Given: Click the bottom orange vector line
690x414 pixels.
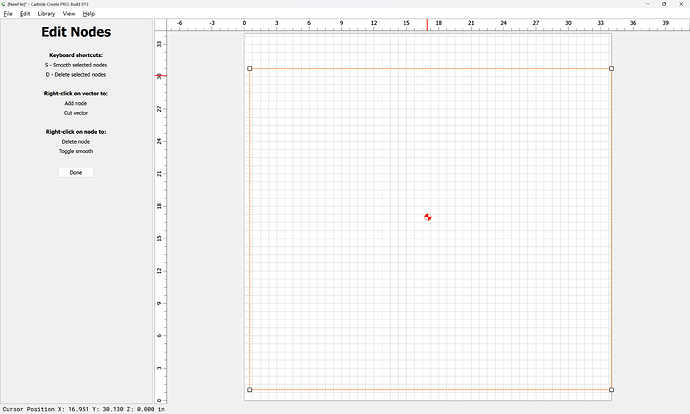Looking at the screenshot, I should pyautogui.click(x=430, y=390).
